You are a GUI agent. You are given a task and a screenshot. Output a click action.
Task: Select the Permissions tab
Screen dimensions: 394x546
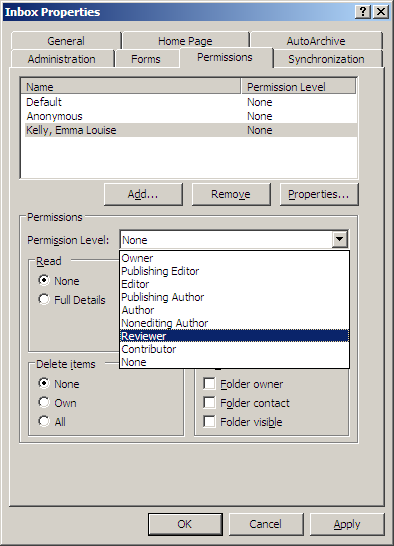tap(225, 57)
